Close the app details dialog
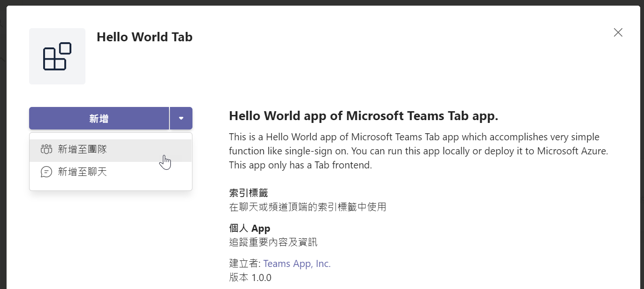644x289 pixels. pos(618,32)
